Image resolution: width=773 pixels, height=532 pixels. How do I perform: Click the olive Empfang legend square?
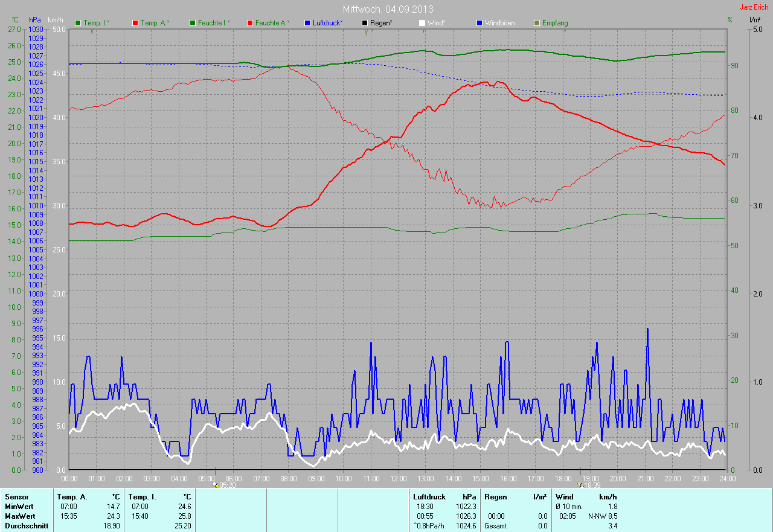tap(537, 23)
